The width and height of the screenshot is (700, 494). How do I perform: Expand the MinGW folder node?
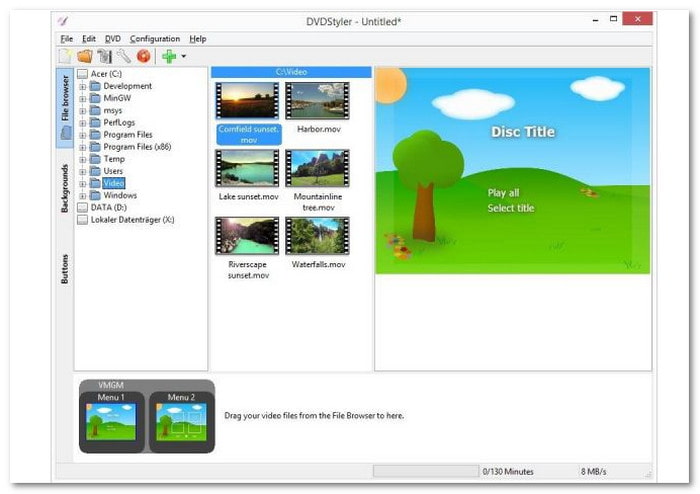(83, 99)
